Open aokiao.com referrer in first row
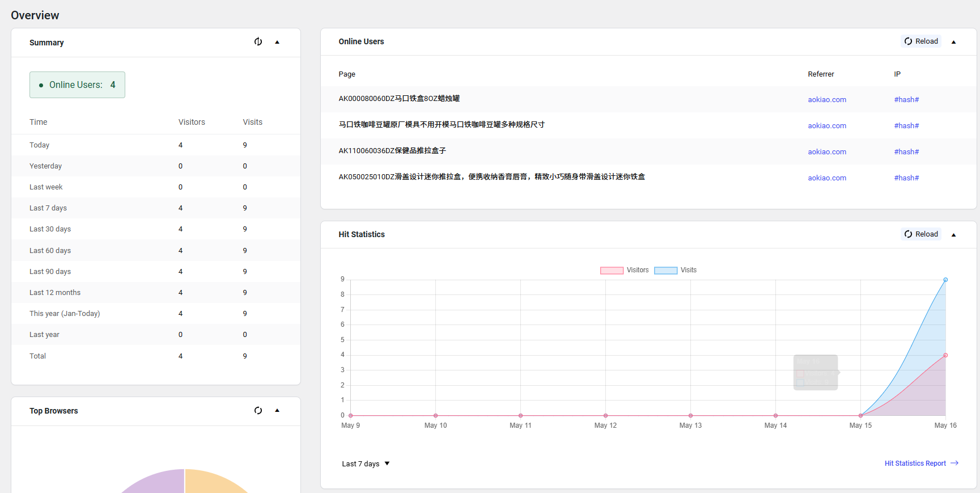Viewport: 980px width, 493px height. tap(826, 100)
